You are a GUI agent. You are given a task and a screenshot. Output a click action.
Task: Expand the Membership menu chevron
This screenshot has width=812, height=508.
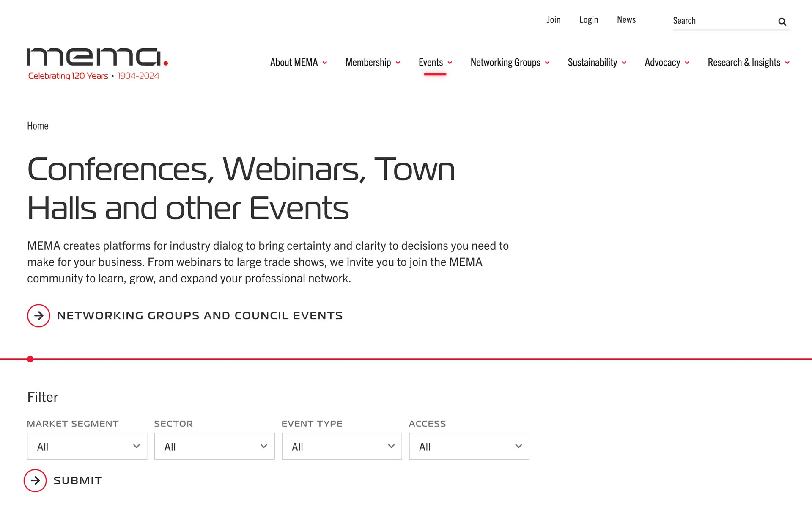(x=398, y=63)
